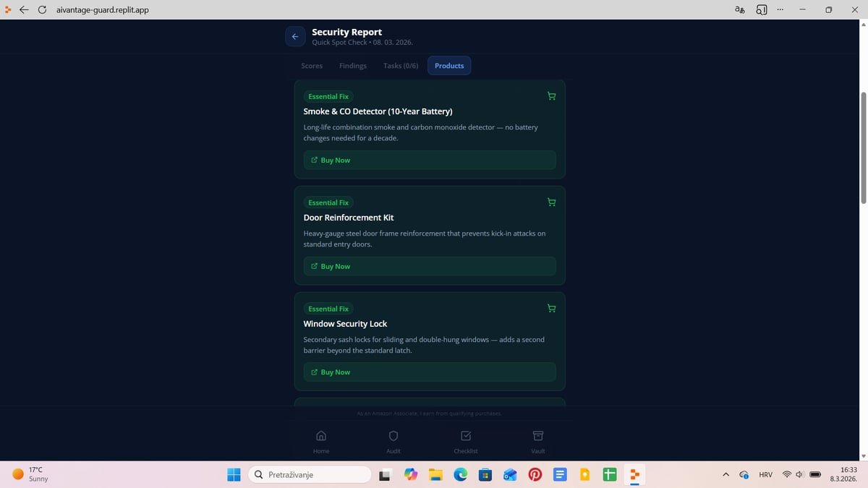Click the shopping cart icon on Smoke & CO Detector card

coord(550,95)
